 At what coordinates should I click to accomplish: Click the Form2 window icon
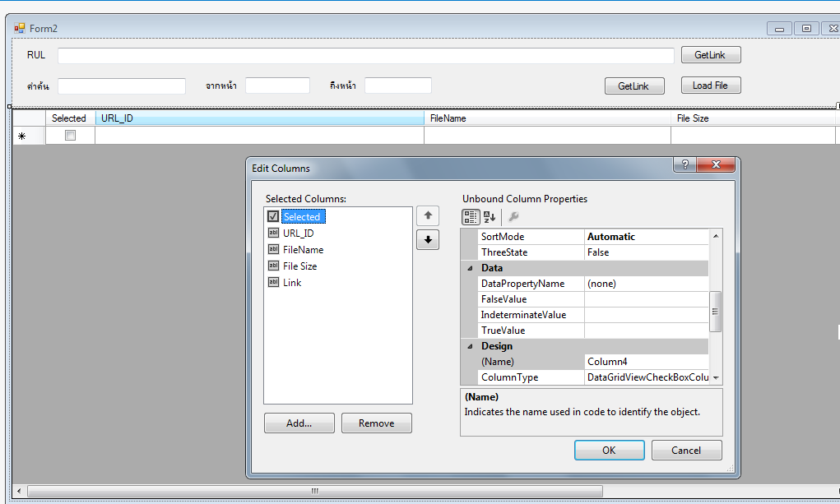pos(20,28)
